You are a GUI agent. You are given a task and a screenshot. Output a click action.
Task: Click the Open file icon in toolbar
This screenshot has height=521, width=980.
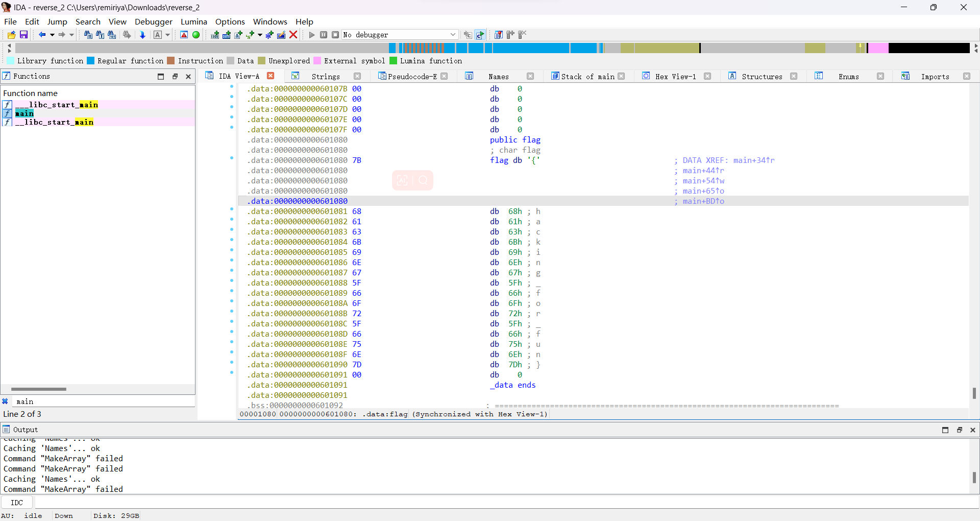(11, 35)
